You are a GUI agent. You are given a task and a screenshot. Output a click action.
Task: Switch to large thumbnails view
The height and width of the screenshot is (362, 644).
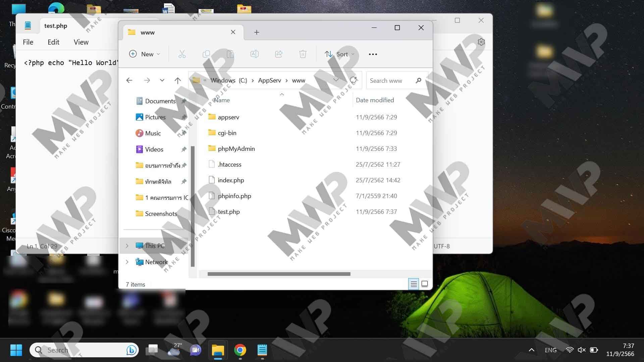pos(425,284)
